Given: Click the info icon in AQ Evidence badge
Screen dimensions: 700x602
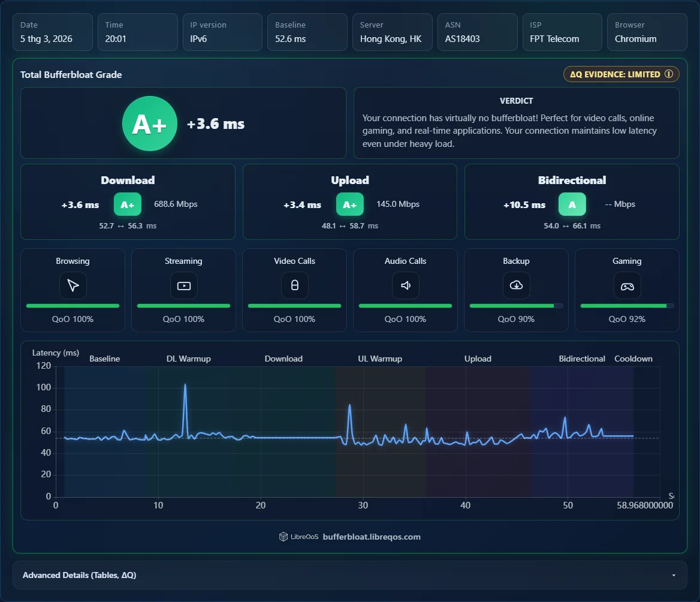Looking at the screenshot, I should pyautogui.click(x=669, y=74).
